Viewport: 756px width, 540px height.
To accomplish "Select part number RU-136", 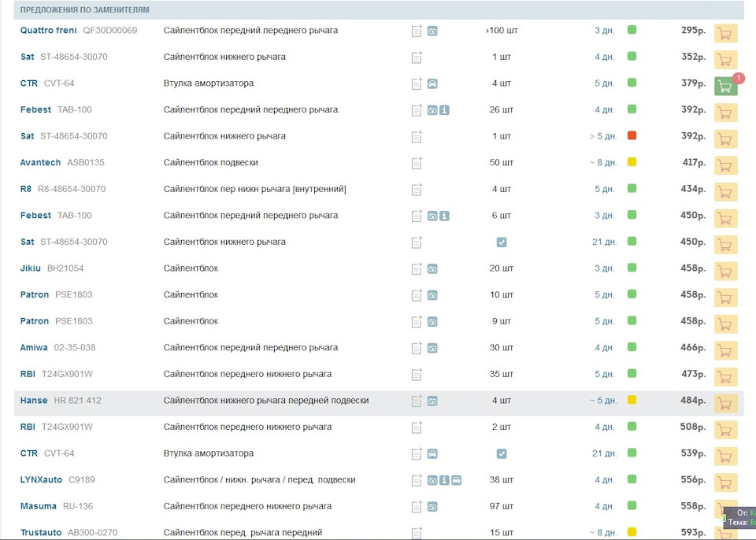I will click(x=78, y=506).
